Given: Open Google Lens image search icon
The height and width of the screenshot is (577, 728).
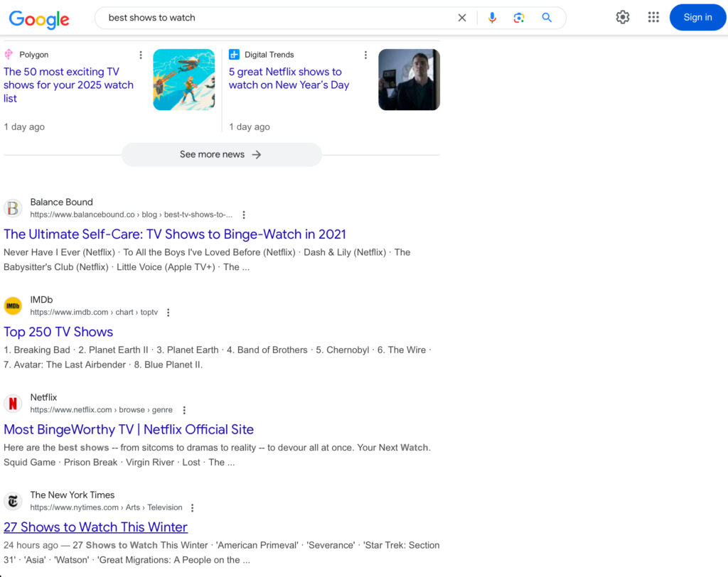Looking at the screenshot, I should click(518, 18).
